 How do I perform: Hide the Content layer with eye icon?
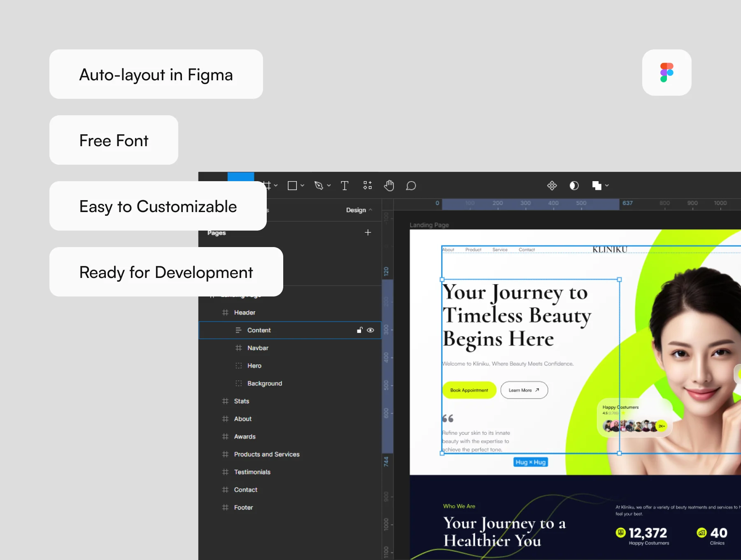click(x=370, y=330)
